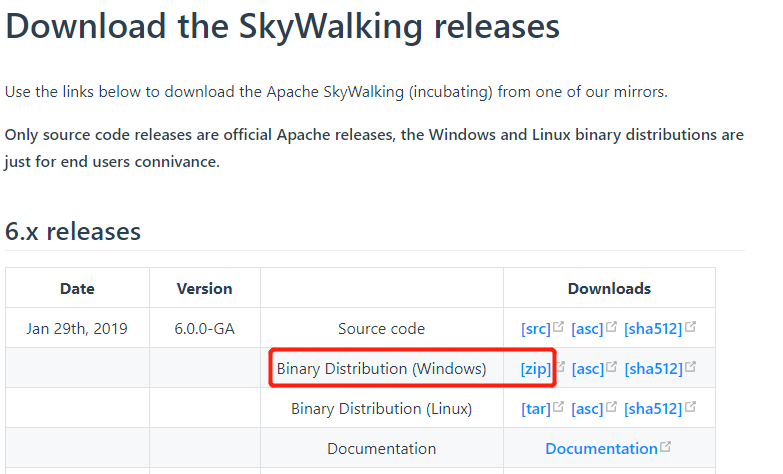Viewport: 783px width, 474px height.
Task: Click the Binary Distribution (Windows) cell
Action: click(x=381, y=369)
